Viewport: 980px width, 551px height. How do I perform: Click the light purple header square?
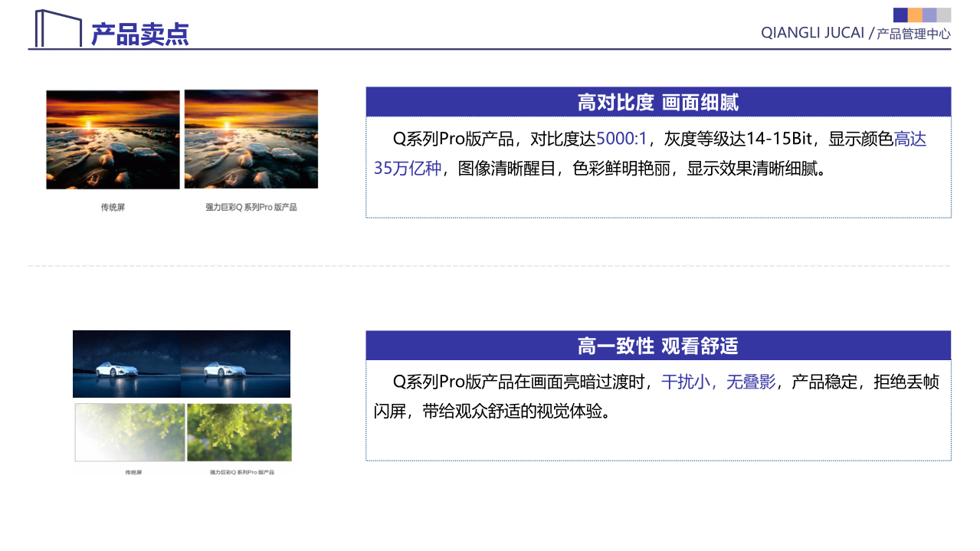click(929, 15)
